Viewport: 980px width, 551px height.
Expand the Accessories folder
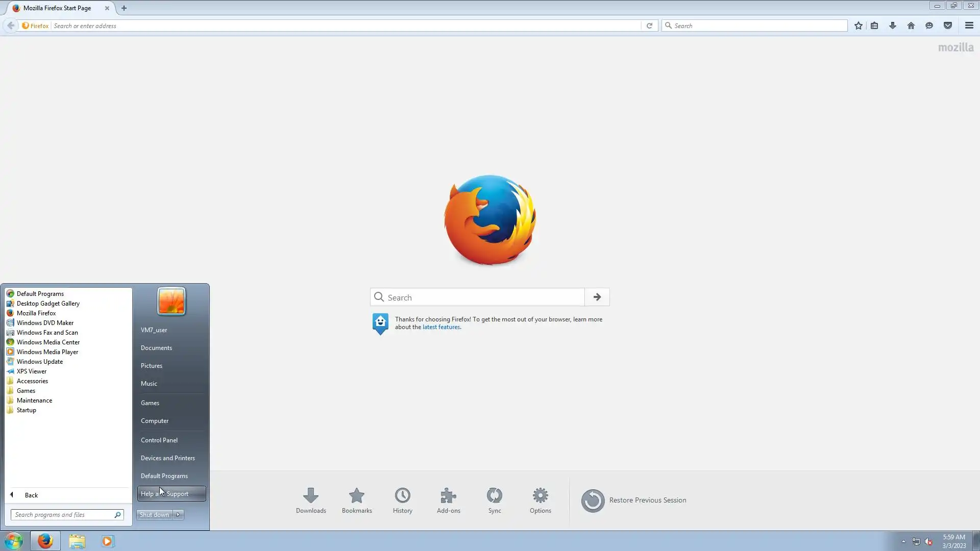32,381
